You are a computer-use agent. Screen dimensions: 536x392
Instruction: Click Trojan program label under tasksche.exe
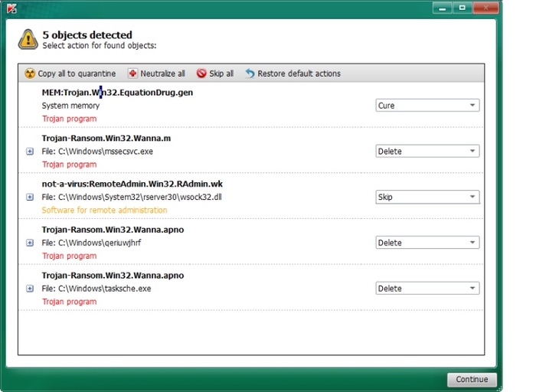[x=70, y=302]
